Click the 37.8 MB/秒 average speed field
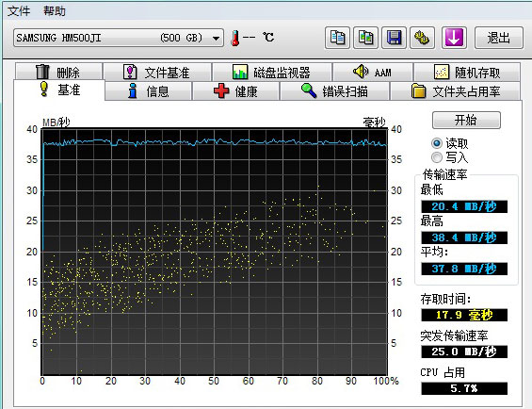The image size is (532, 409). 464,269
